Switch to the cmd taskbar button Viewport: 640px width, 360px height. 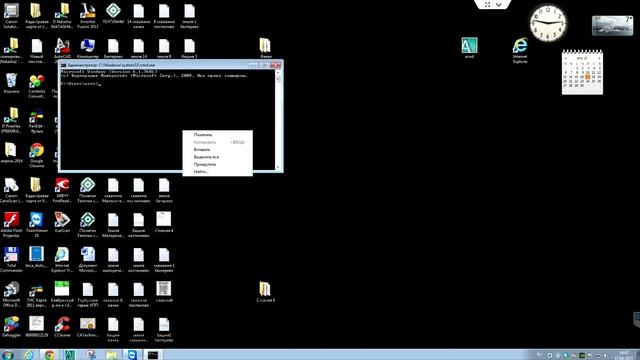(x=153, y=355)
